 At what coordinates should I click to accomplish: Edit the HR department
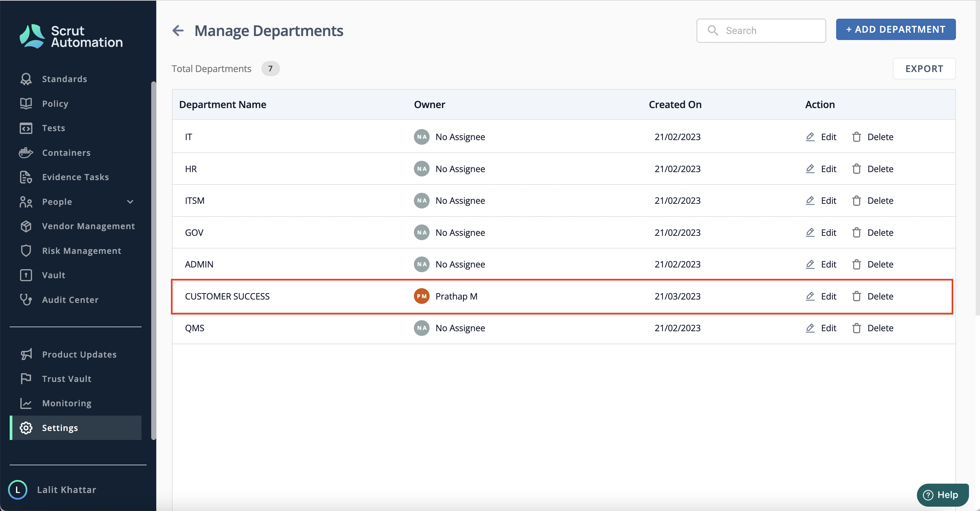click(x=821, y=169)
